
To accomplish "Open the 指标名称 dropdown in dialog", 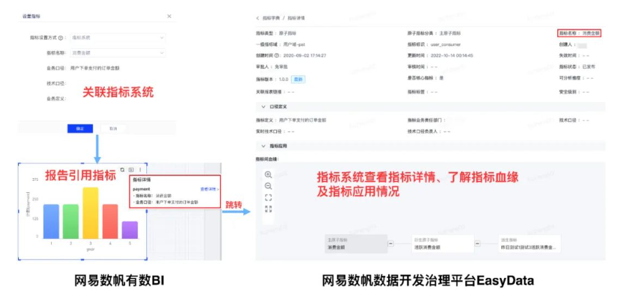I will [117, 53].
